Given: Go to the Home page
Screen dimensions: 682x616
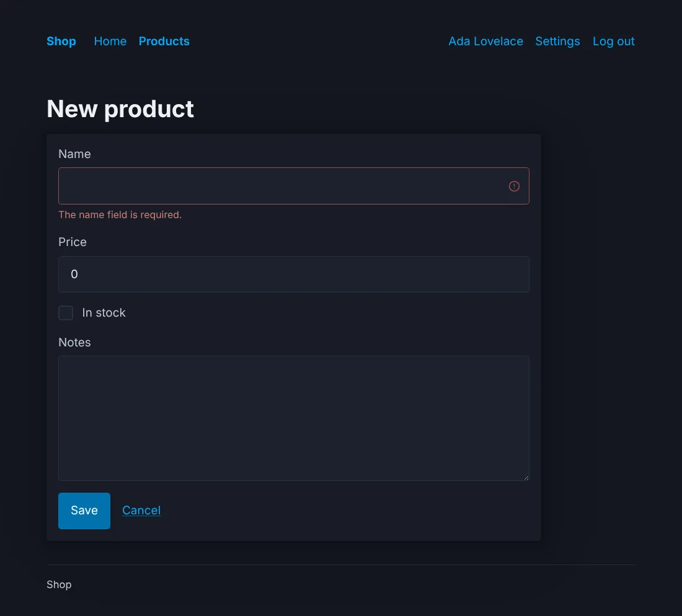Looking at the screenshot, I should (x=110, y=42).
